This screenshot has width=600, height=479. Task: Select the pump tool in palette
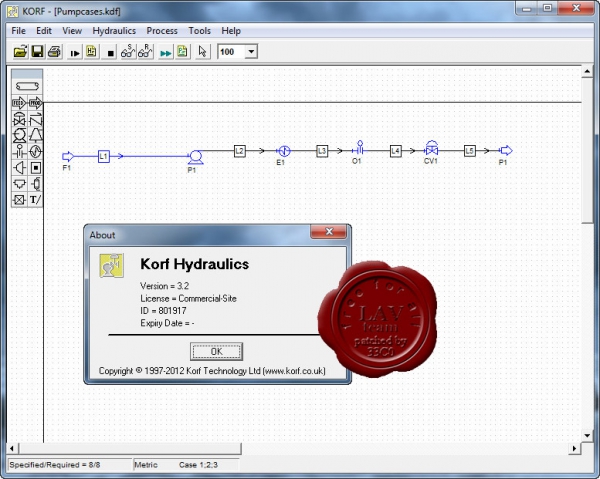(19, 135)
